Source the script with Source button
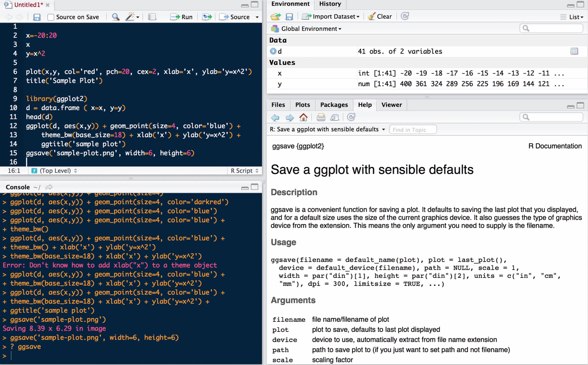This screenshot has width=588, height=365. [234, 17]
